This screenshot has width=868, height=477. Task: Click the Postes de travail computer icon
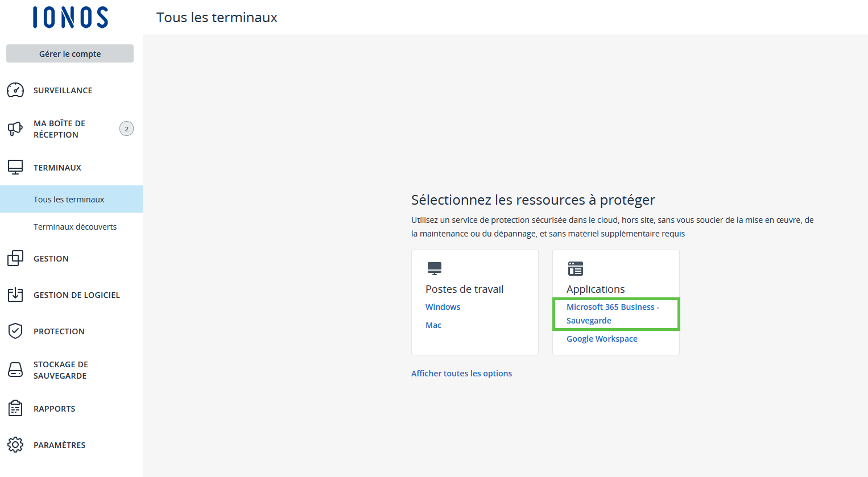(x=435, y=268)
